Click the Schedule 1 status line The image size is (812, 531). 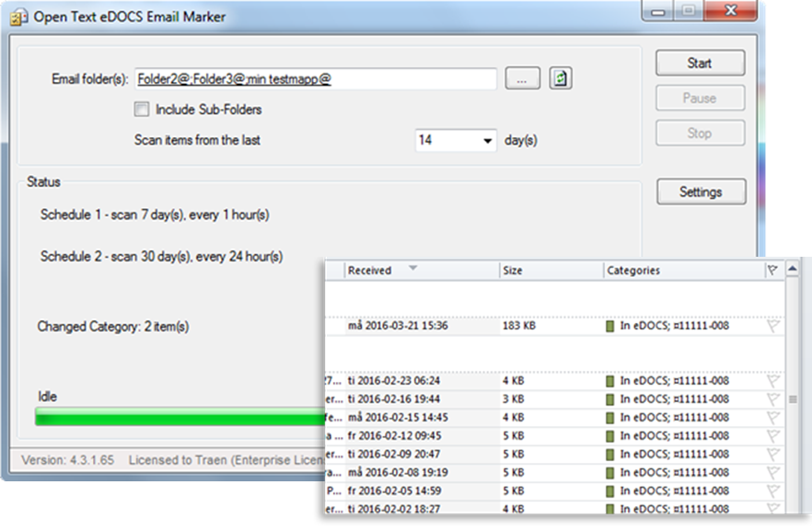tap(155, 214)
